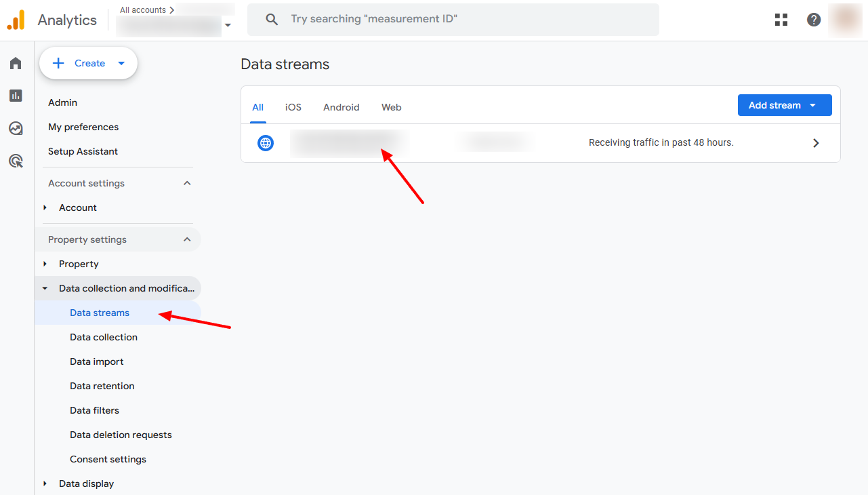The image size is (868, 495).
Task: Open the Advertising icon in left rail
Action: click(16, 161)
